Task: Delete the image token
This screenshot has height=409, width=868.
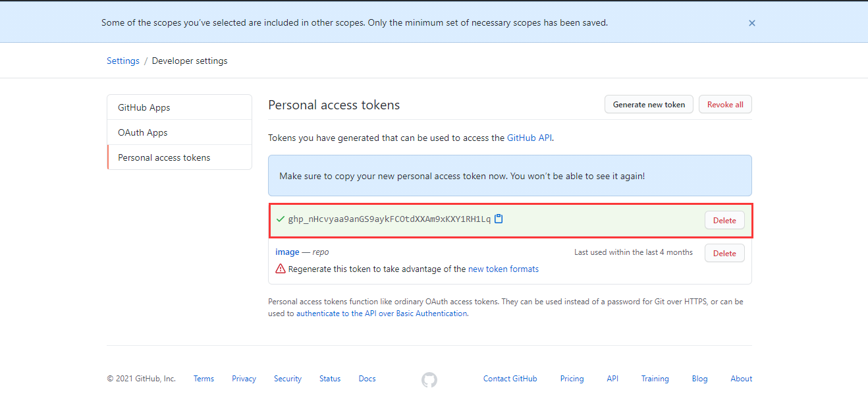Action: [724, 253]
